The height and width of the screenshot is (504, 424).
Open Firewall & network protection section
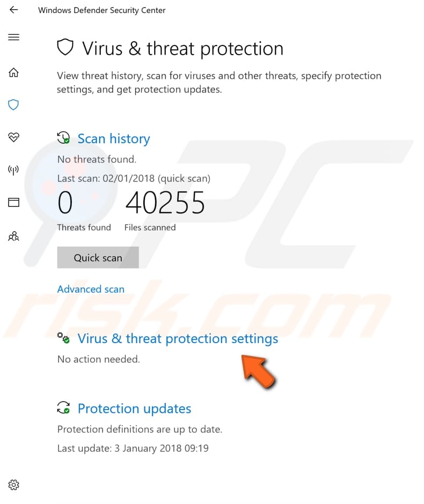[x=13, y=170]
